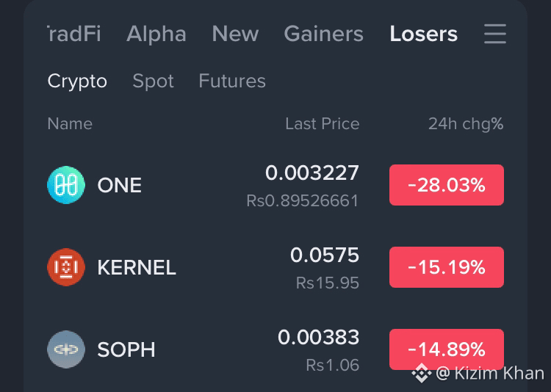Tap the KERNEL coin logo
Viewport: 551px width, 392px height.
click(66, 267)
